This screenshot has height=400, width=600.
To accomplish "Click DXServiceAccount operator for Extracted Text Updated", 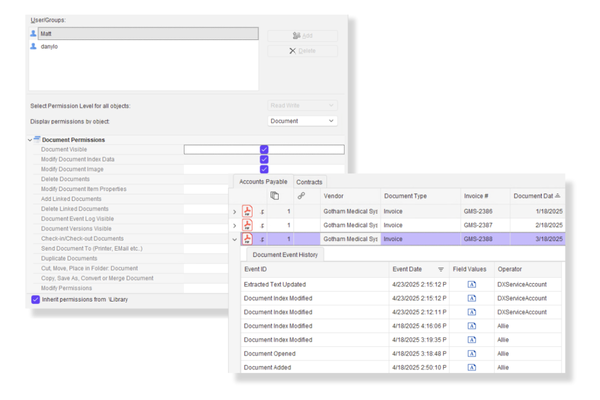I will (522, 284).
